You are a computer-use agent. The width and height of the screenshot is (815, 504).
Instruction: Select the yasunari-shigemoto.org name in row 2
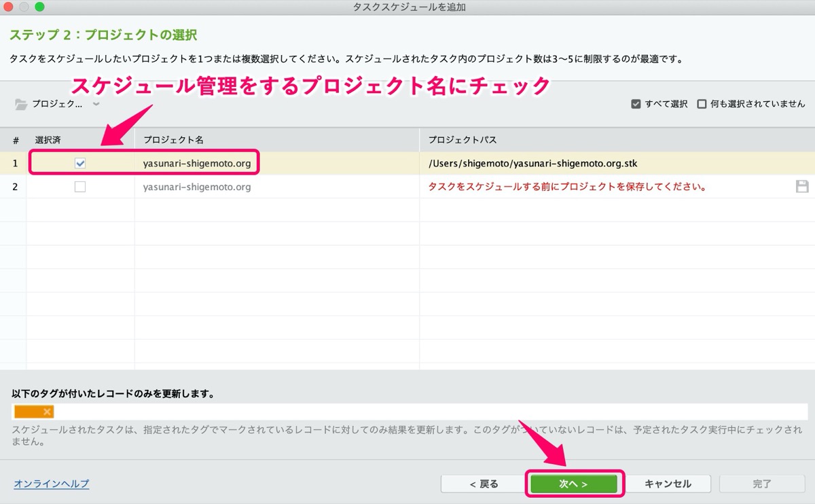point(197,187)
